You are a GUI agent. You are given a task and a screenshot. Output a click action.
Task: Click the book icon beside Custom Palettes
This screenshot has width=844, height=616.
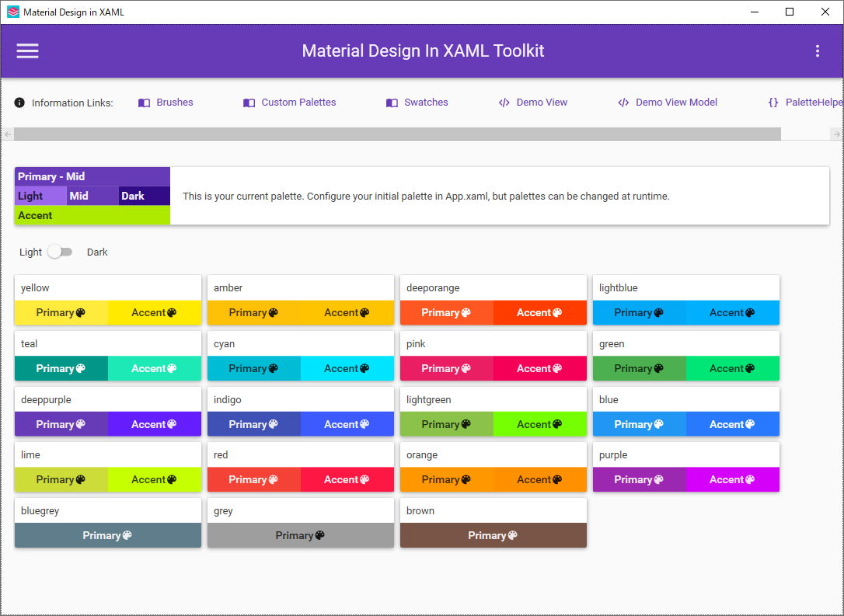coord(249,103)
